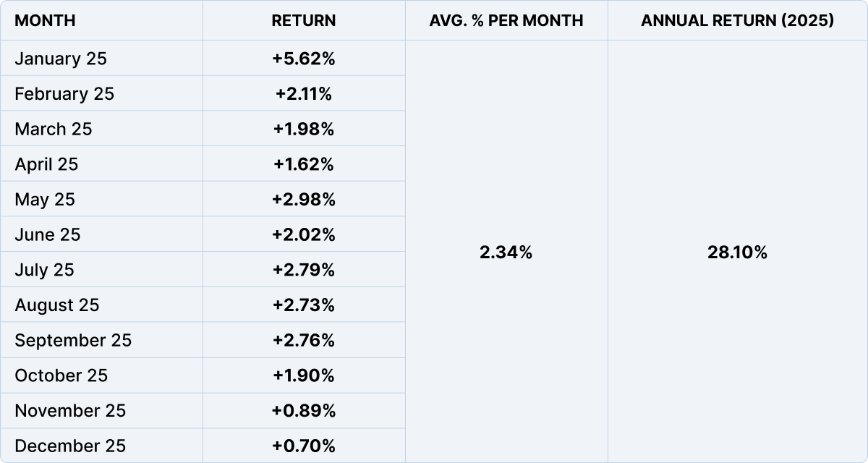Select the +0.89% November return cell
The height and width of the screenshot is (463, 868).
[x=304, y=411]
